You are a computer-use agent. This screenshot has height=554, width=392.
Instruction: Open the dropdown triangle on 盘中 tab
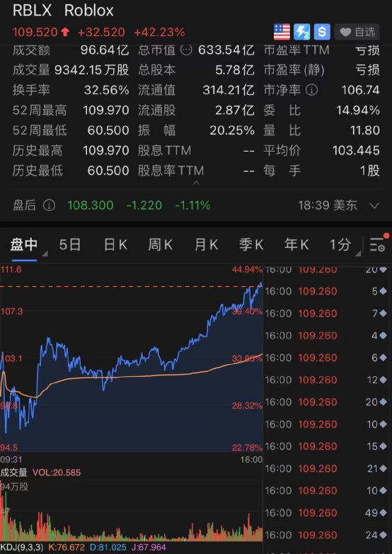[x=45, y=254]
